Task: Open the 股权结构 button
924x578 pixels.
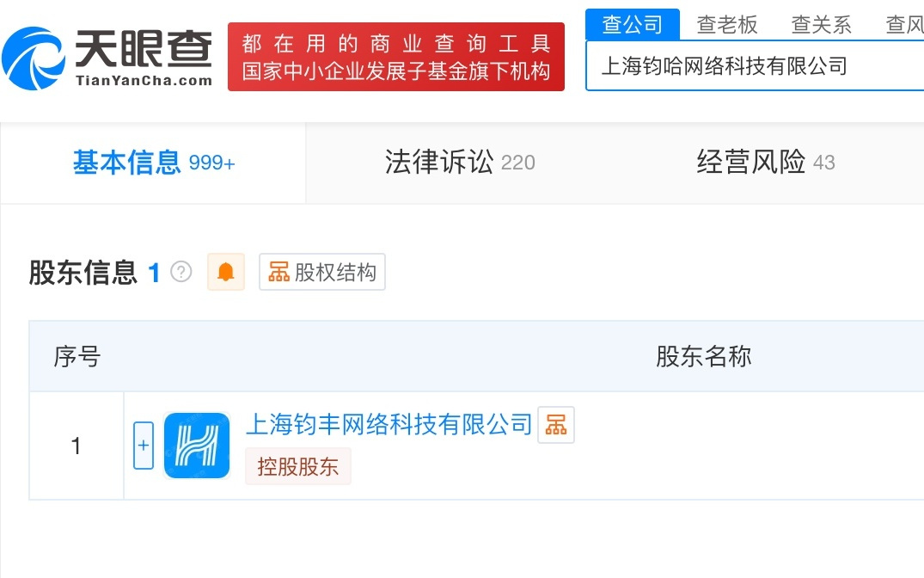Action: [x=322, y=271]
